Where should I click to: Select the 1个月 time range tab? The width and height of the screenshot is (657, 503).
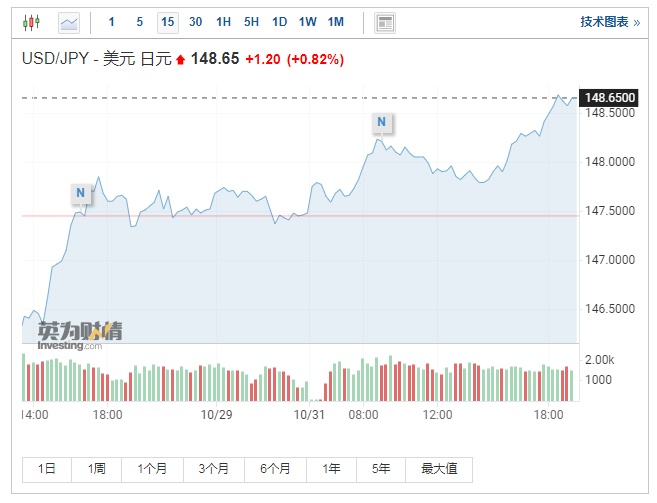pos(154,469)
